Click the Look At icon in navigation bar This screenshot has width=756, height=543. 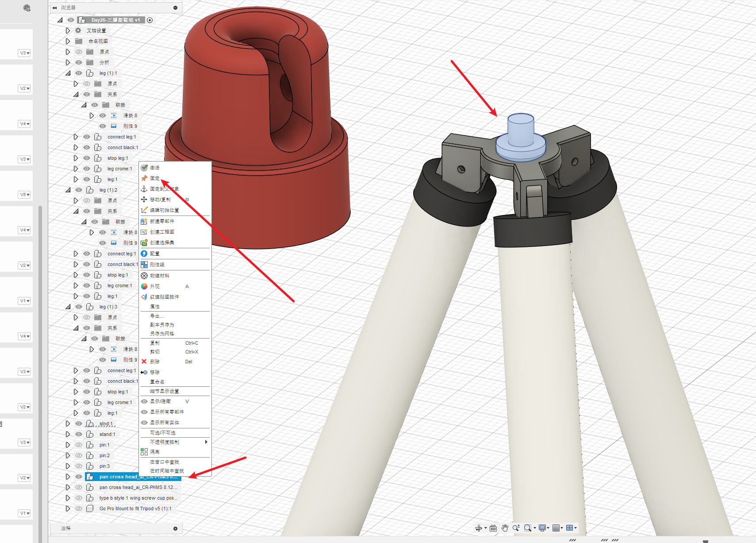tap(493, 528)
